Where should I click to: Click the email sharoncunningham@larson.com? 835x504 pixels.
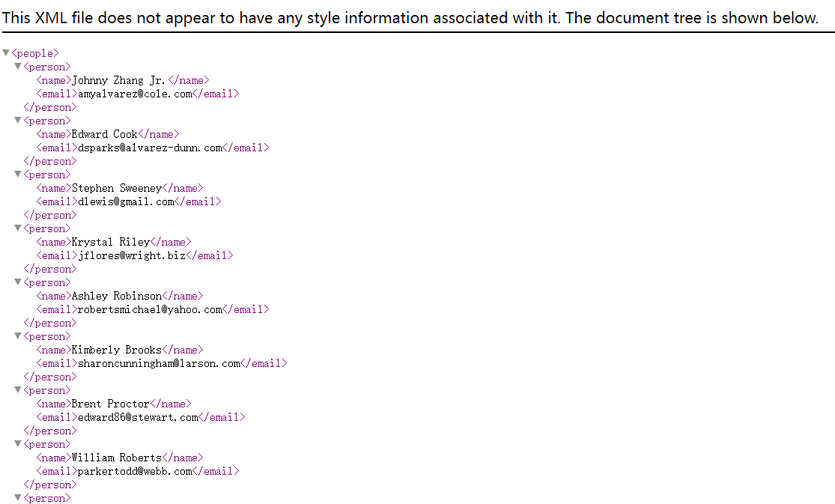click(x=160, y=363)
